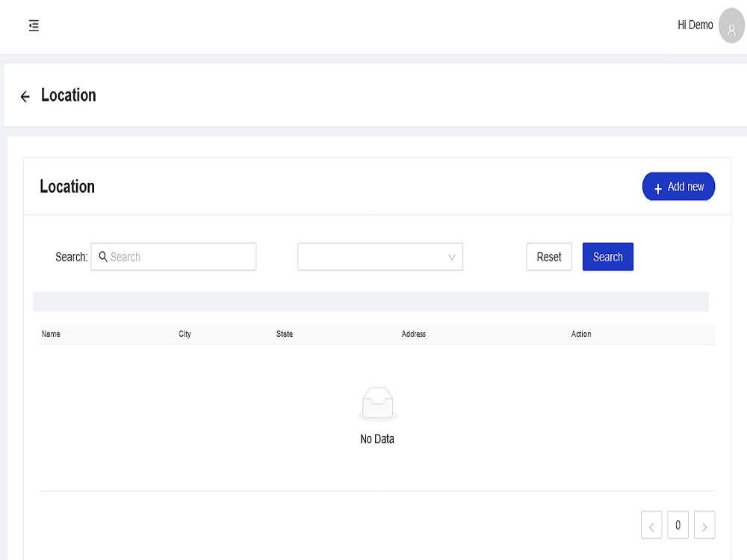Open the empty filter dropdown
Image resolution: width=747 pixels, height=560 pixels.
[380, 257]
